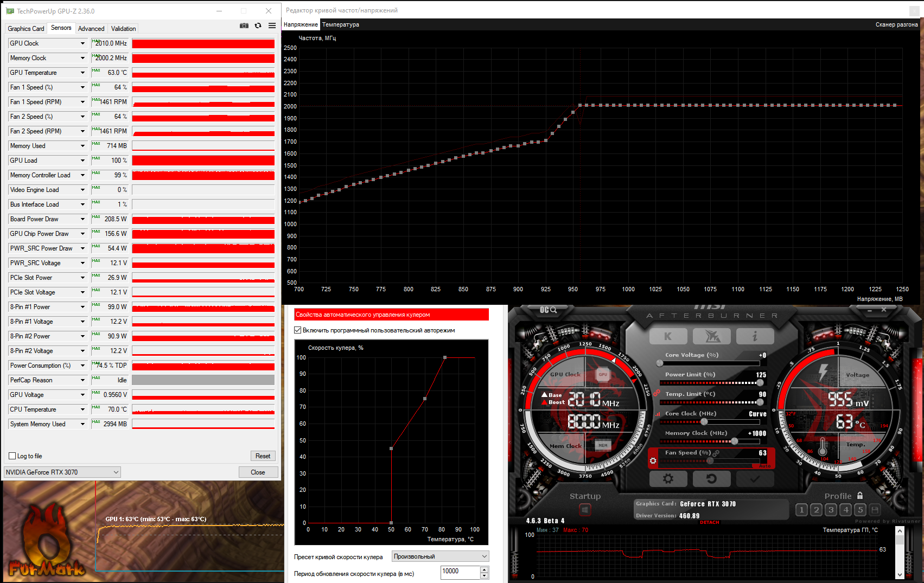
Task: Open the Сканер разгона link
Action: click(x=896, y=24)
